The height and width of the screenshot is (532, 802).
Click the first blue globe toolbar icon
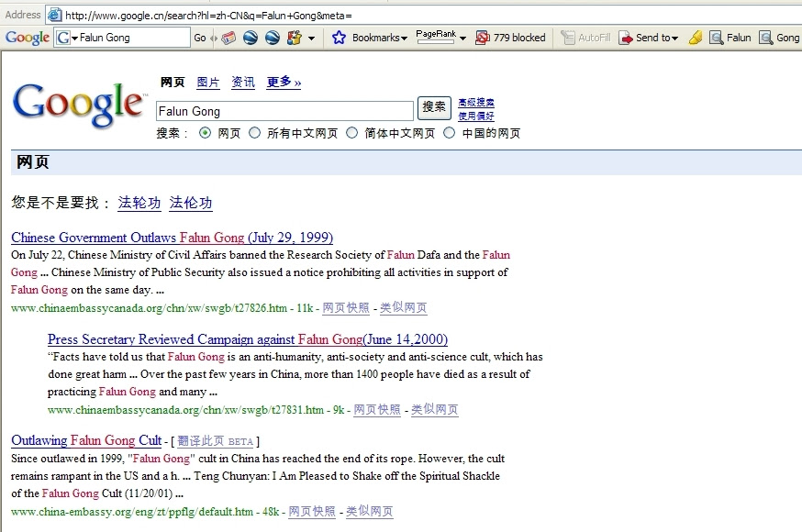tap(251, 38)
